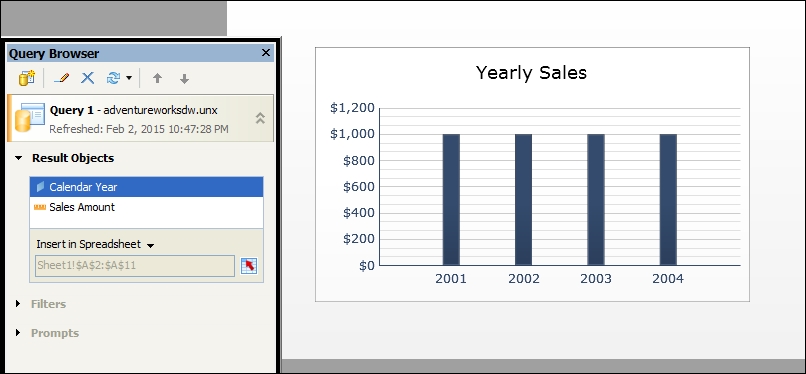Expand the Filters section
The height and width of the screenshot is (374, 806).
pos(18,304)
